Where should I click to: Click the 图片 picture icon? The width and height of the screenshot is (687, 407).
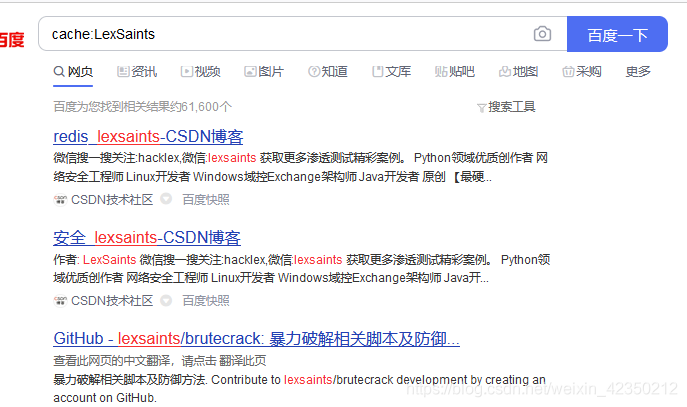click(x=250, y=71)
